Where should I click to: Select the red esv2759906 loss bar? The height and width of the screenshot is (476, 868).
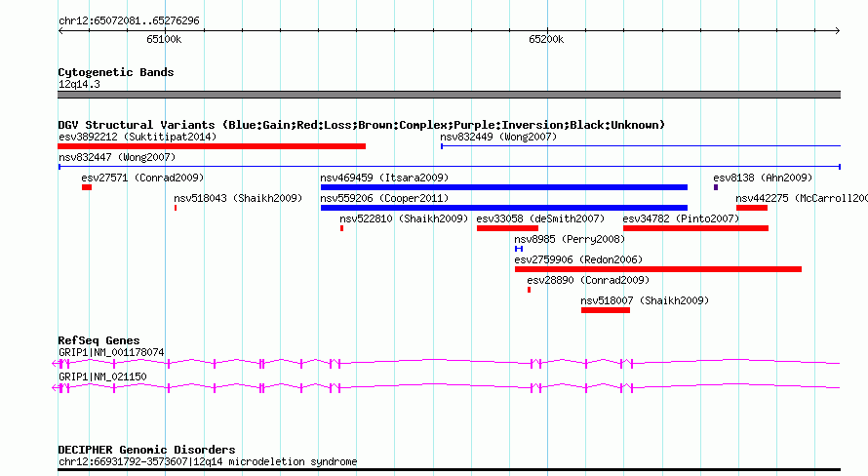658,269
